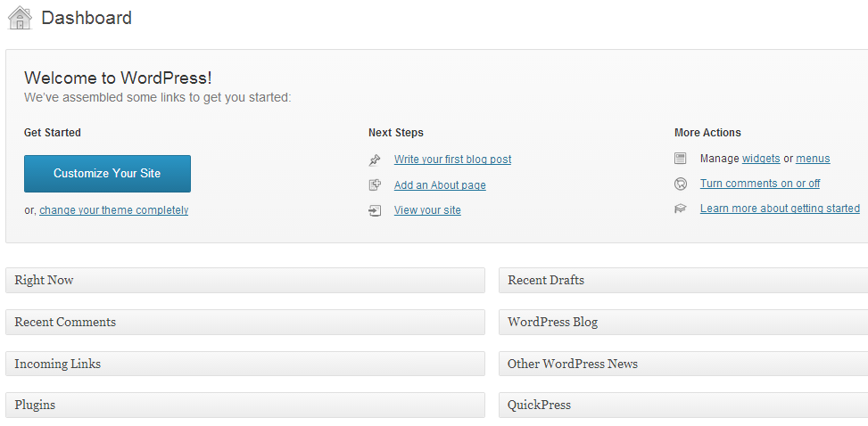Expand the Right Now panel
868x426 pixels.
click(x=245, y=281)
